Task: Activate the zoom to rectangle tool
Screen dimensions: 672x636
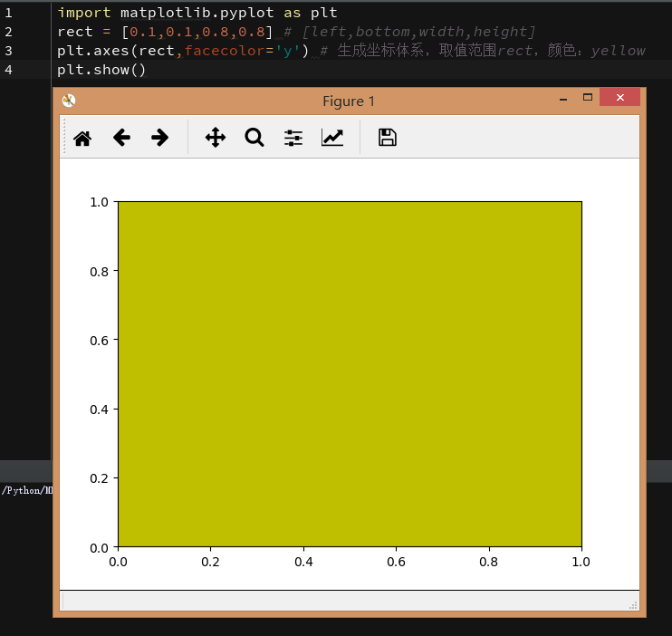Action: tap(254, 138)
